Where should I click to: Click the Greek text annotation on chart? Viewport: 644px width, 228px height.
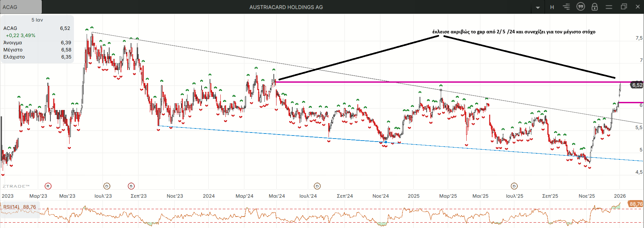click(514, 32)
